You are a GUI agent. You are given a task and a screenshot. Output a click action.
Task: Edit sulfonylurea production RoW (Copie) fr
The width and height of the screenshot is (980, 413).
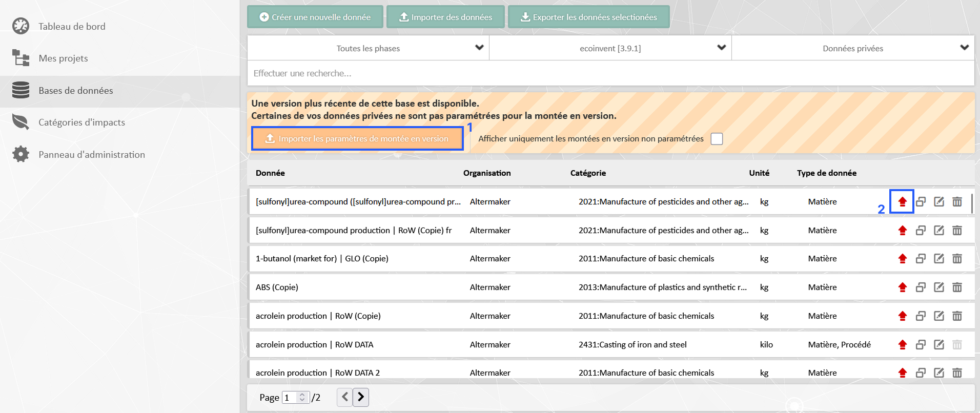click(x=939, y=230)
